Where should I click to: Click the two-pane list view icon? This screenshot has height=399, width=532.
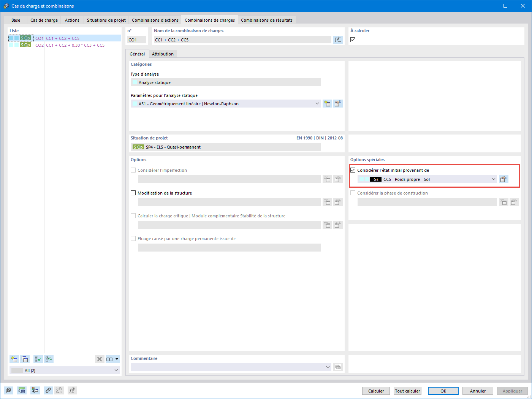(109, 359)
